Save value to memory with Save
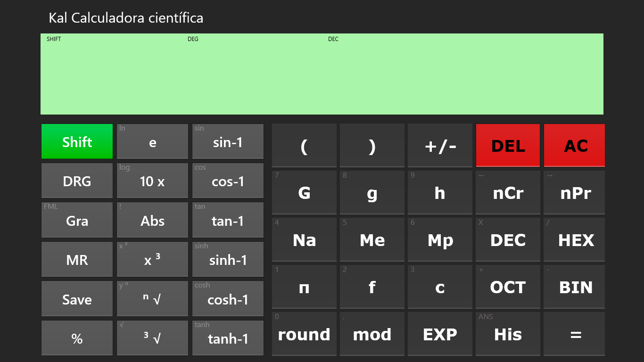The width and height of the screenshot is (644, 362). (x=77, y=299)
